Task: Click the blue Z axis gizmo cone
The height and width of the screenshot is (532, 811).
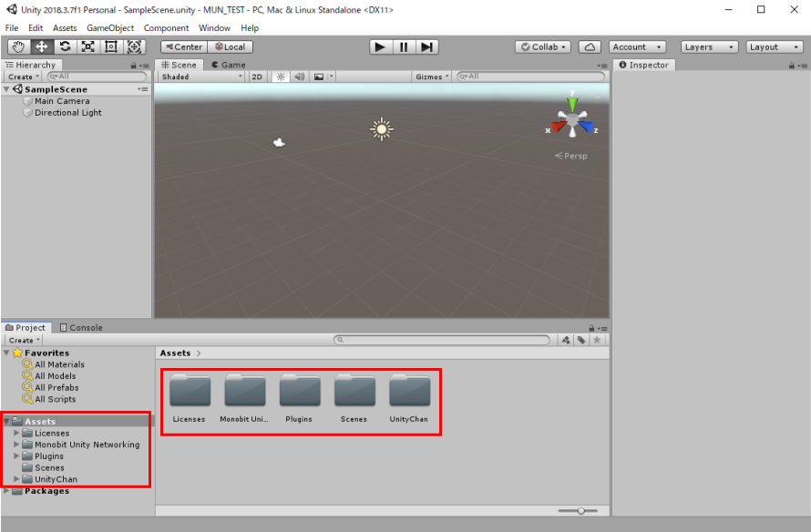Action: pos(586,127)
